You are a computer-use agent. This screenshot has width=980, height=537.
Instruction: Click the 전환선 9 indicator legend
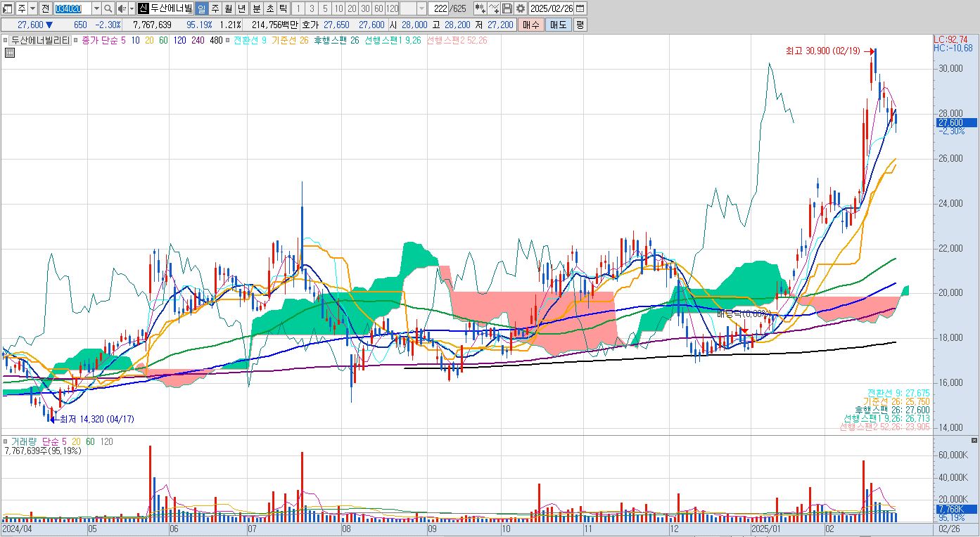pyautogui.click(x=250, y=41)
